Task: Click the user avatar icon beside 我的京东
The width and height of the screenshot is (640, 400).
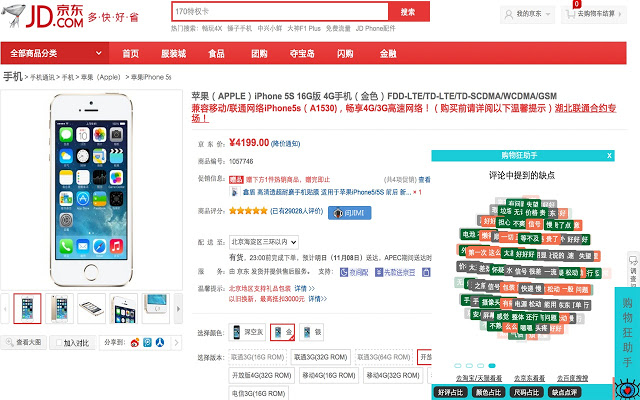Action: (509, 14)
